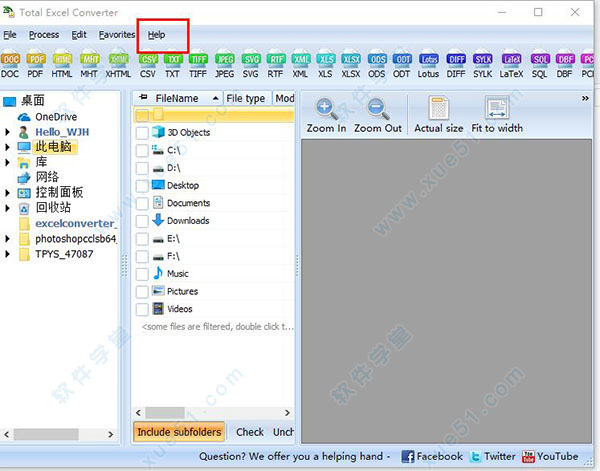
Task: Fit preview to width
Action: tap(497, 116)
